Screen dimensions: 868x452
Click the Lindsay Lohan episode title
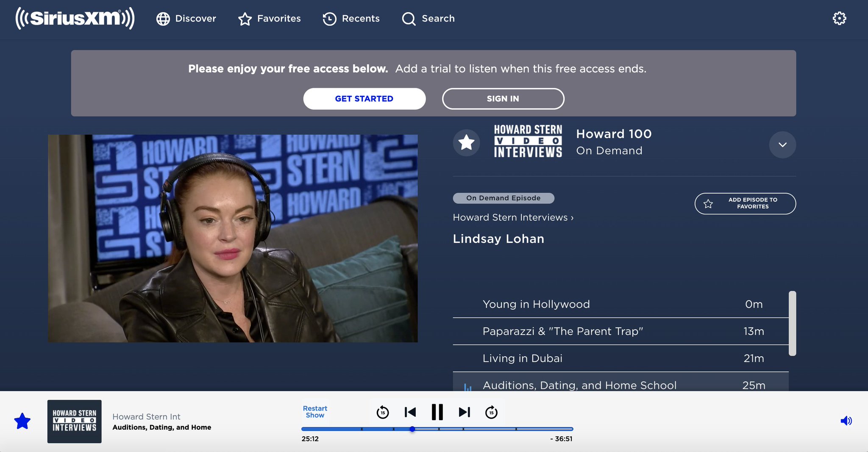498,239
